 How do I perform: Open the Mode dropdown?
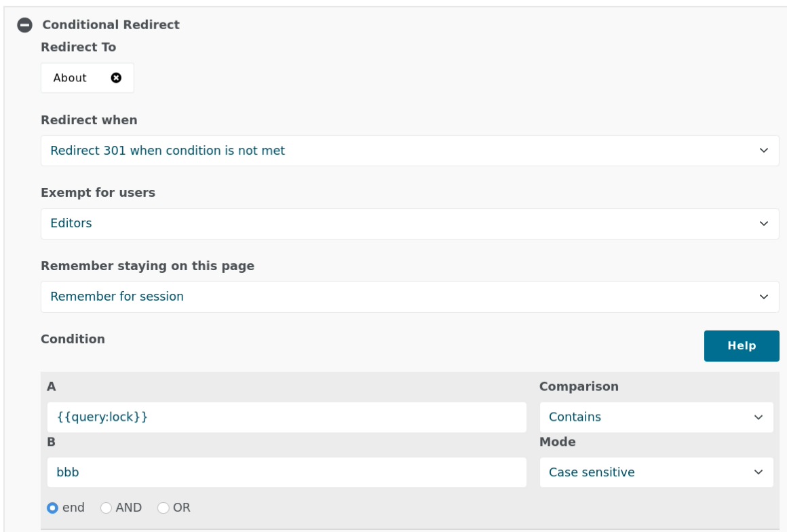[x=656, y=472]
